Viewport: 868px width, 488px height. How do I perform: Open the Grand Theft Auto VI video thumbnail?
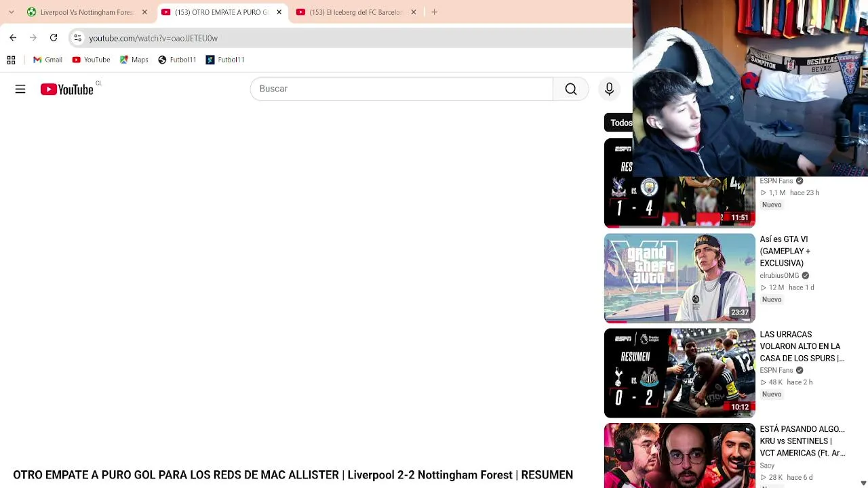click(x=679, y=278)
